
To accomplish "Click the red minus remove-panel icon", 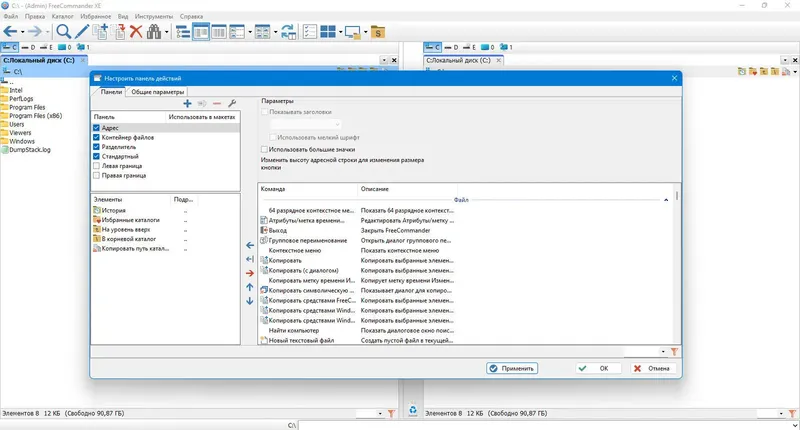I will [x=217, y=104].
